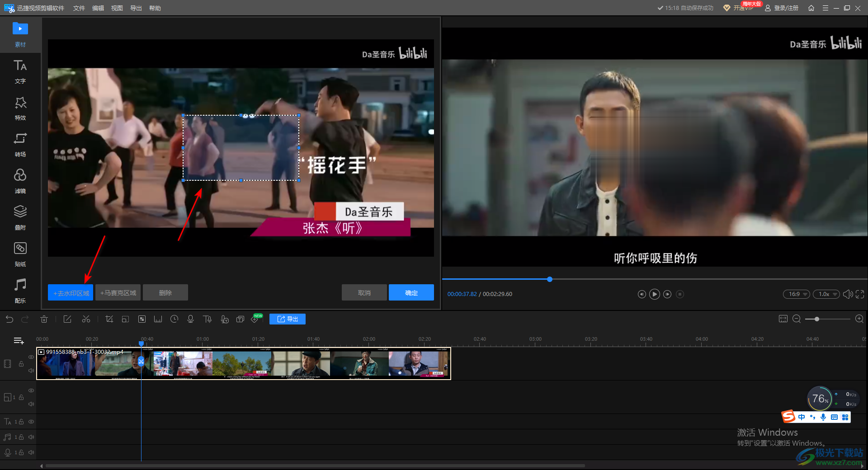This screenshot has width=868, height=470.
Task: Click the 取消 button
Action: point(364,293)
